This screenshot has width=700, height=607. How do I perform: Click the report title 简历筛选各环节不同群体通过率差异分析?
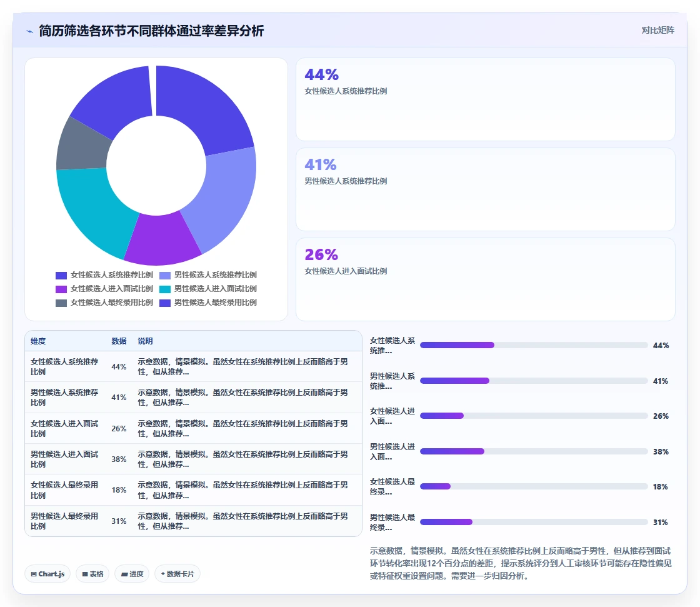[x=151, y=31]
